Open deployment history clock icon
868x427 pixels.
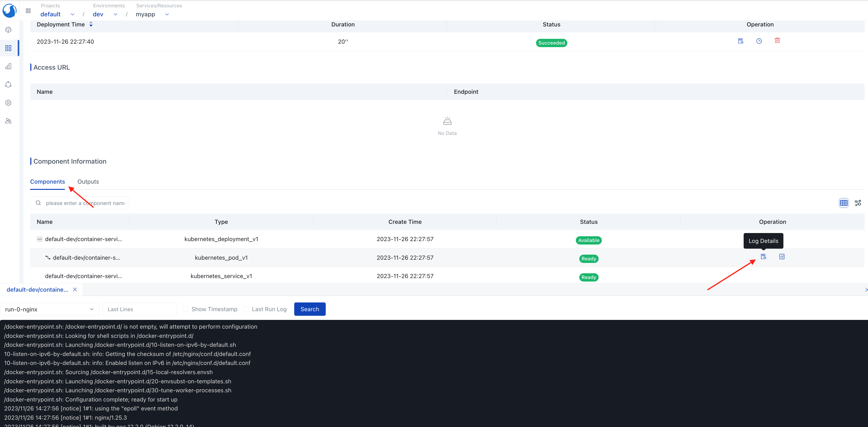point(759,41)
